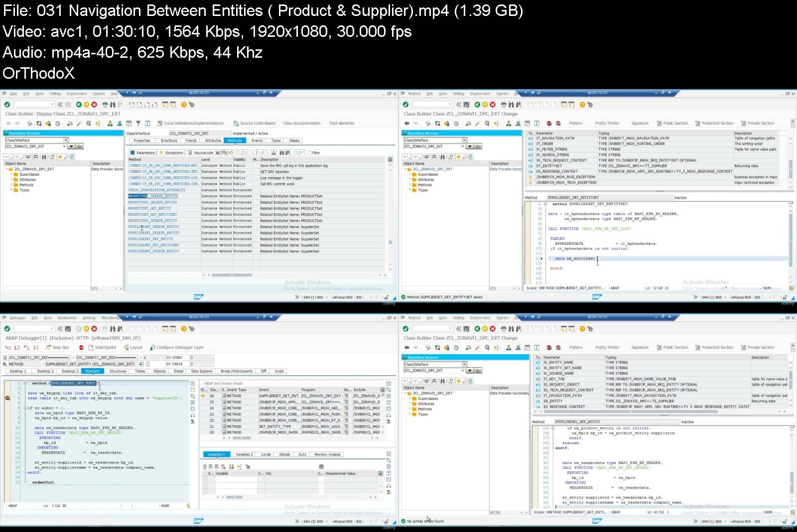Click Find binoculars in Display Class standard toolbar
This screenshot has width=797, height=532.
tap(113, 105)
